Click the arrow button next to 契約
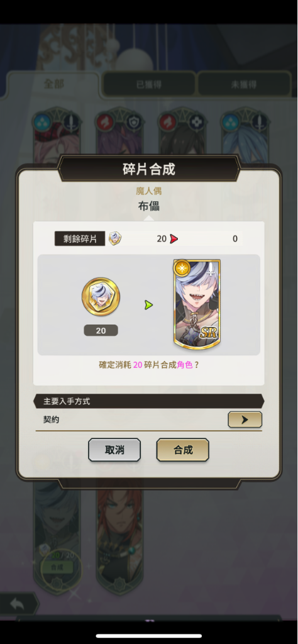This screenshot has width=298, height=644. click(245, 419)
